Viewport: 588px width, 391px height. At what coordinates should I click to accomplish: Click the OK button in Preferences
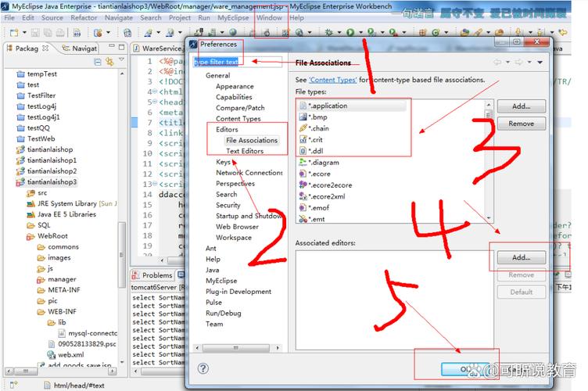pyautogui.click(x=465, y=369)
